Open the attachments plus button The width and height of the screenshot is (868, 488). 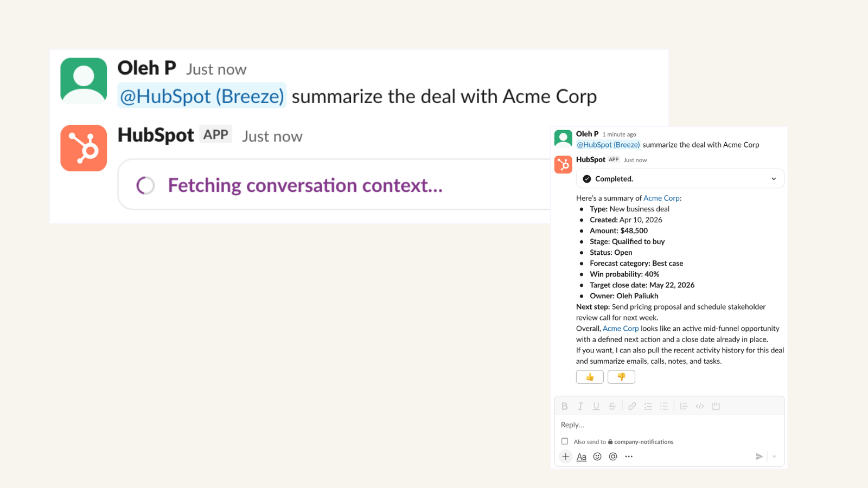tap(565, 457)
